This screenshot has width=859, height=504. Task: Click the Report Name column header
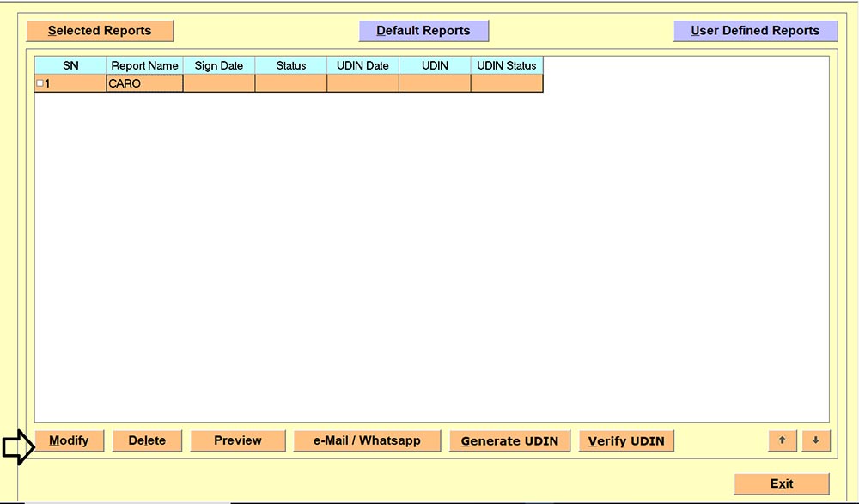click(x=144, y=65)
